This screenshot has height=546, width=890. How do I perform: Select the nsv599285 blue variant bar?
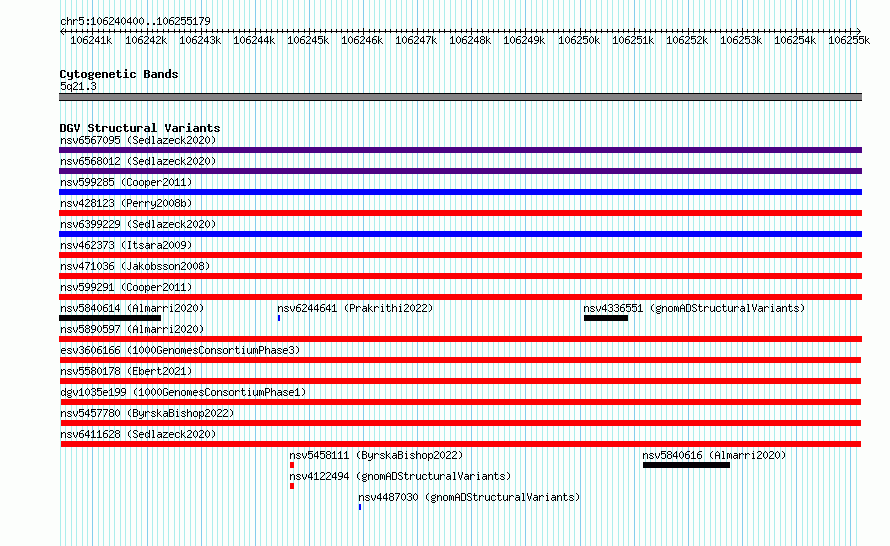tap(460, 192)
